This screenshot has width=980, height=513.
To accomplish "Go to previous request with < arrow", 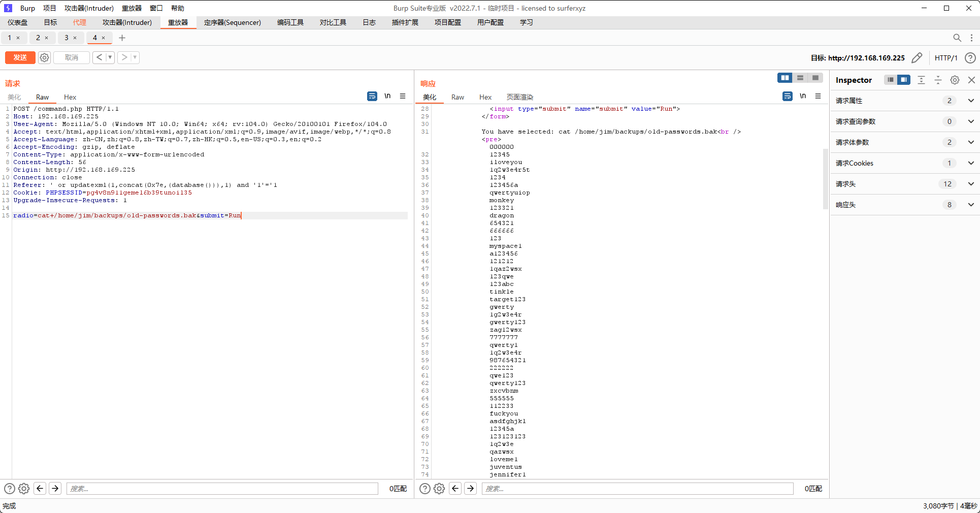I will click(x=99, y=57).
